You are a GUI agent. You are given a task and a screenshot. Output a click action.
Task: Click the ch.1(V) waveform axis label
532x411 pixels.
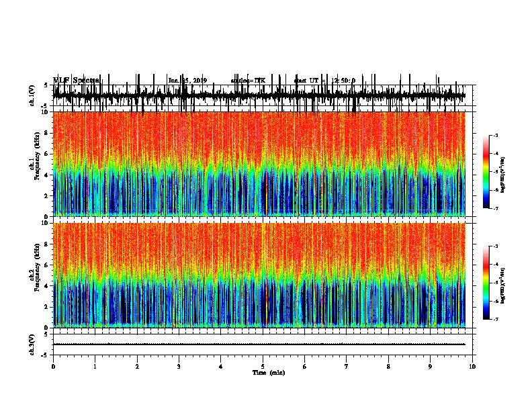pyautogui.click(x=32, y=95)
